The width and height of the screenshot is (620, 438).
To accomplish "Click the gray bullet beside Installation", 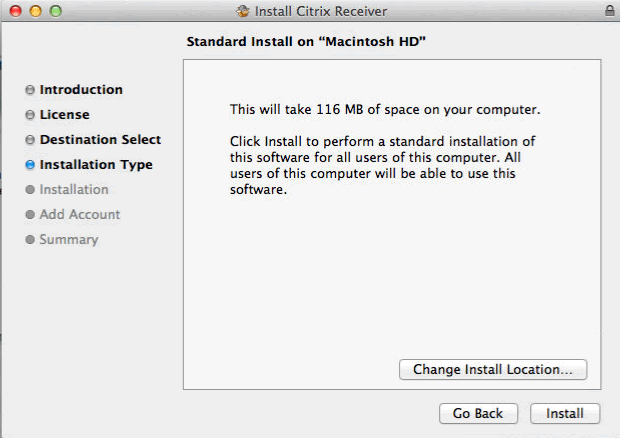I will [x=30, y=189].
